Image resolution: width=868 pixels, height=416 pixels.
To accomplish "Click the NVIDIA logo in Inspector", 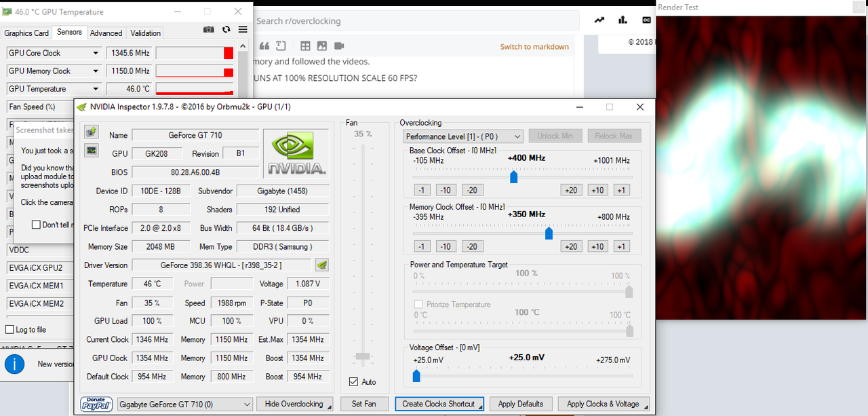I will [296, 153].
